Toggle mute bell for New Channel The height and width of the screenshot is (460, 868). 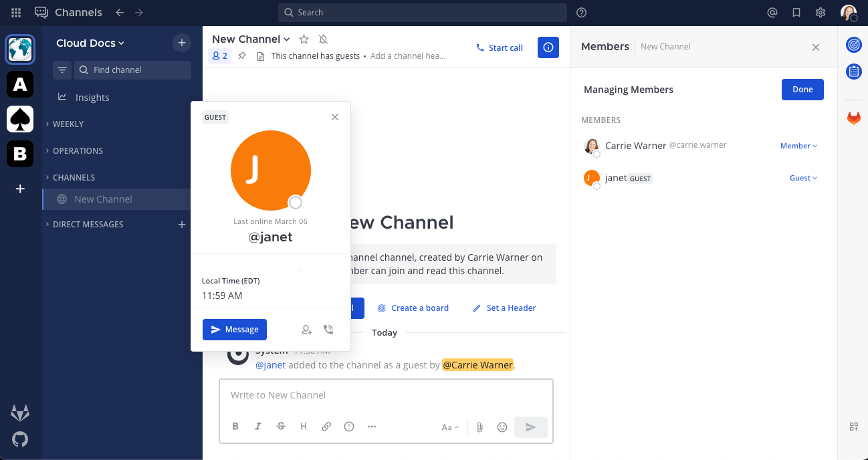point(324,39)
